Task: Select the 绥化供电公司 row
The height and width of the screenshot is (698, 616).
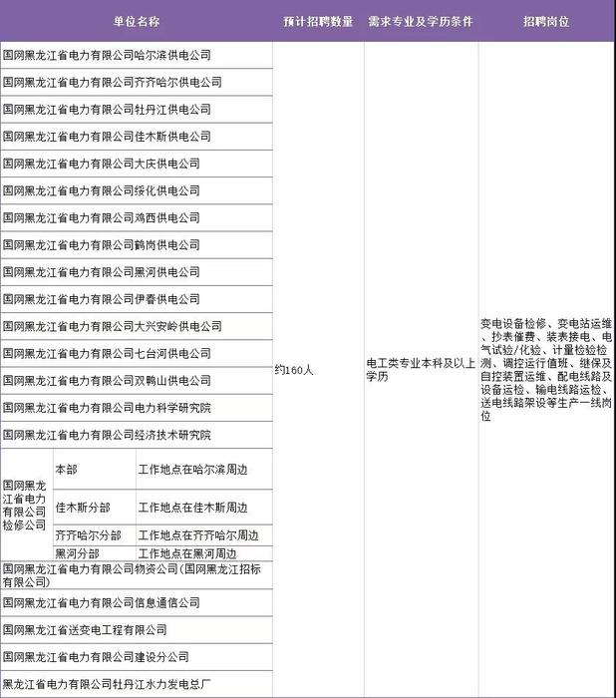Action: click(x=137, y=191)
